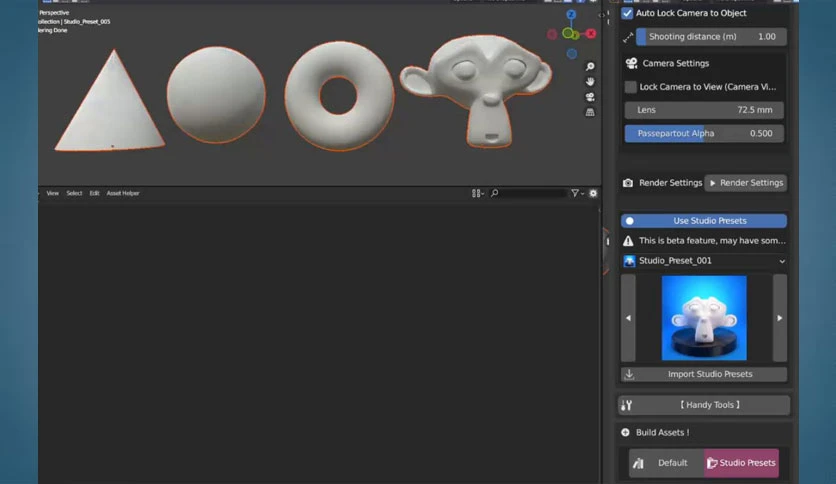Show next studio preset with right arrow

coord(779,318)
